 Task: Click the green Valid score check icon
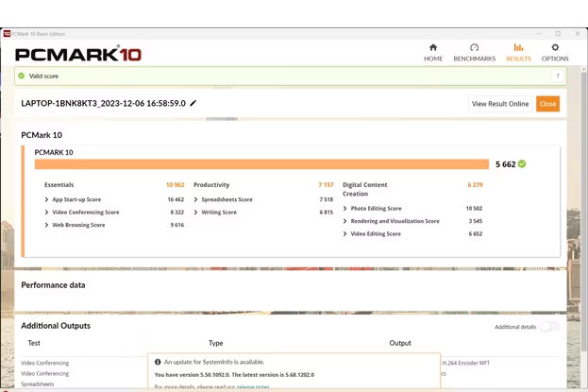(22, 76)
